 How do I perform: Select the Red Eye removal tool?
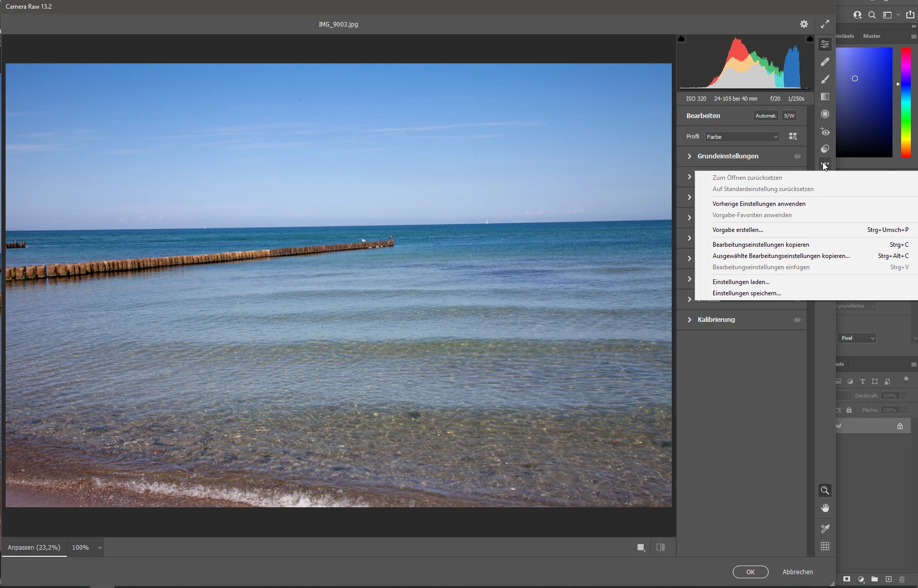(x=825, y=131)
